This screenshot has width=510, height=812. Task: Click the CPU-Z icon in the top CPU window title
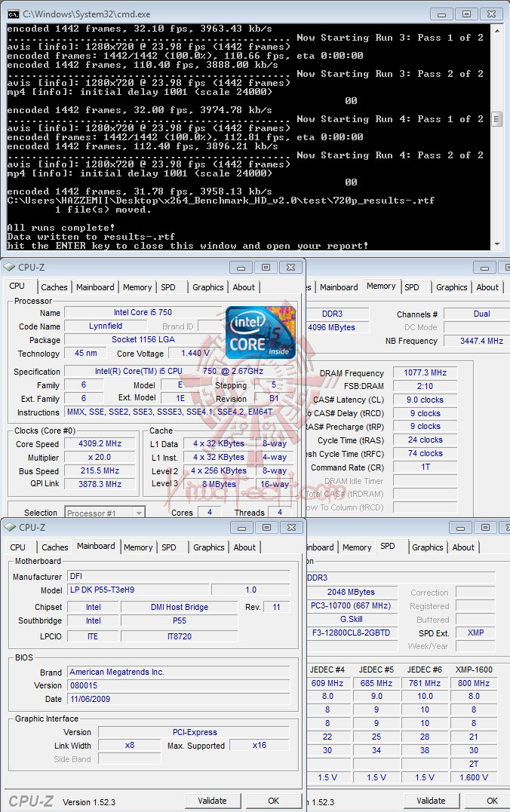(9, 267)
